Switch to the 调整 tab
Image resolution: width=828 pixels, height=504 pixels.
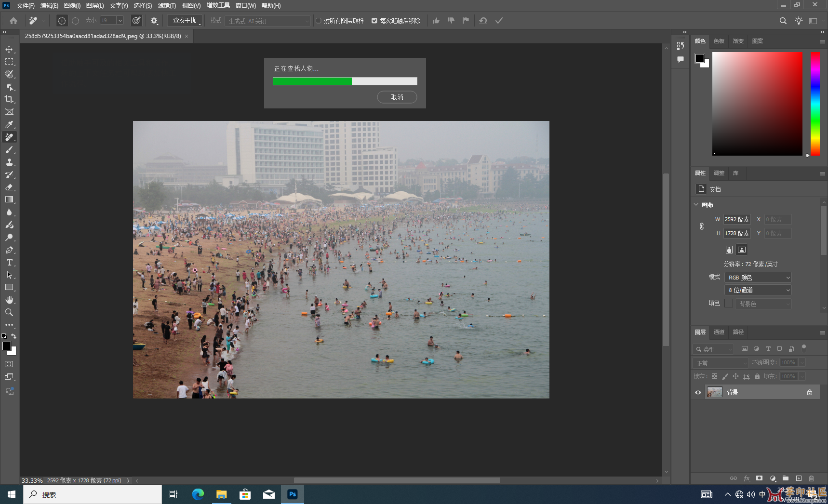click(719, 173)
